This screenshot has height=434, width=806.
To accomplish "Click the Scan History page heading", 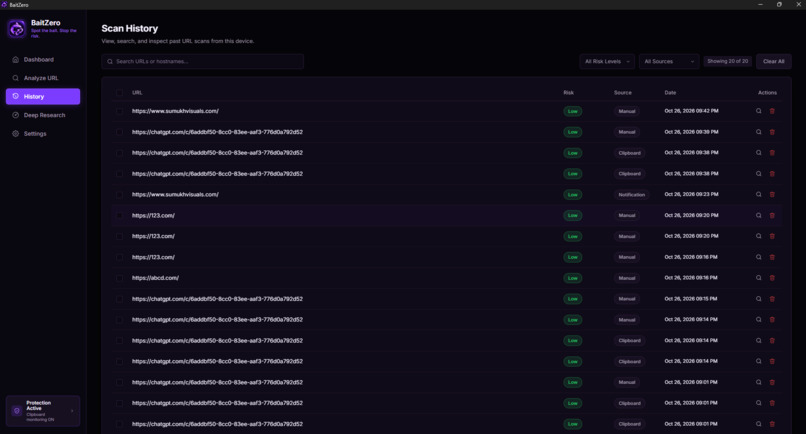I will pos(130,29).
